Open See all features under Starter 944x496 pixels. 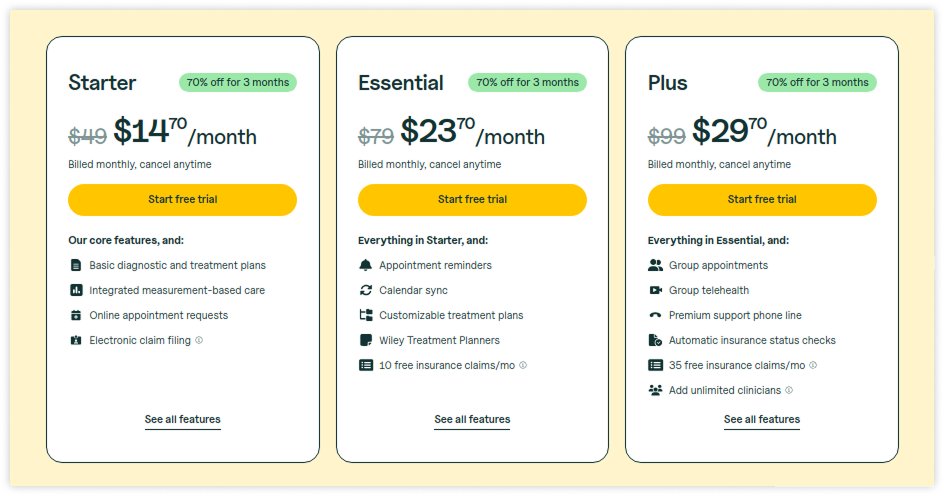coord(182,420)
